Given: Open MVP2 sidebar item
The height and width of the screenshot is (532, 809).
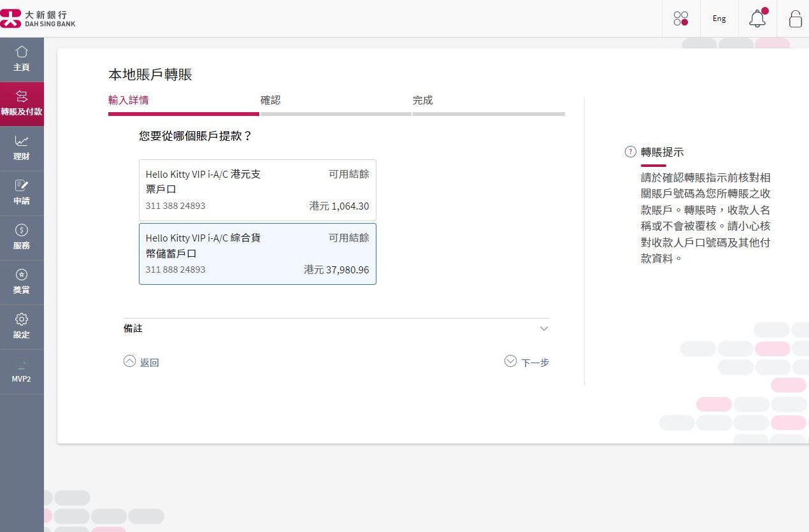Looking at the screenshot, I should (x=22, y=371).
